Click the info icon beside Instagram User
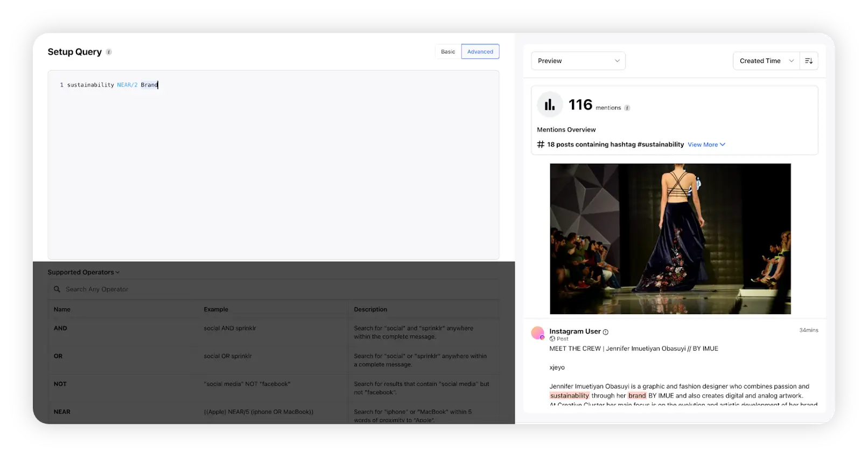Screen dimensions: 868x457 [606, 332]
